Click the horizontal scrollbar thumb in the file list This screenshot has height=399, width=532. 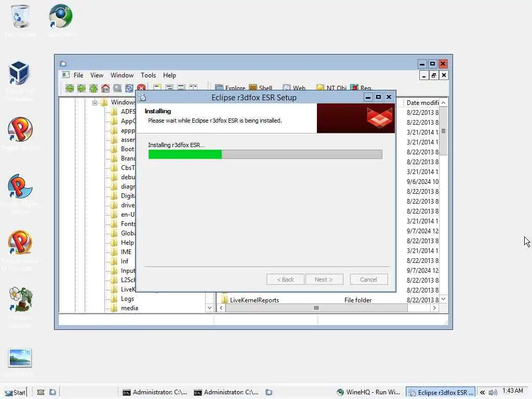316,308
